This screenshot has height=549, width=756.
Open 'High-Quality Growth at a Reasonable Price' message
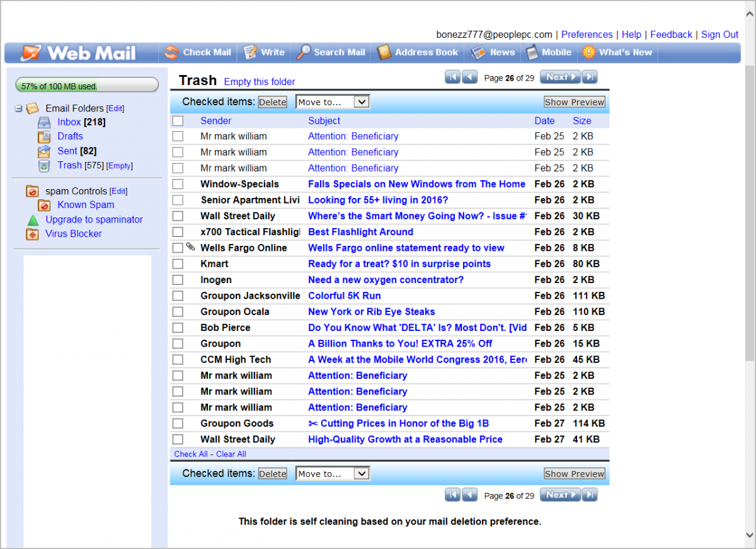point(405,439)
